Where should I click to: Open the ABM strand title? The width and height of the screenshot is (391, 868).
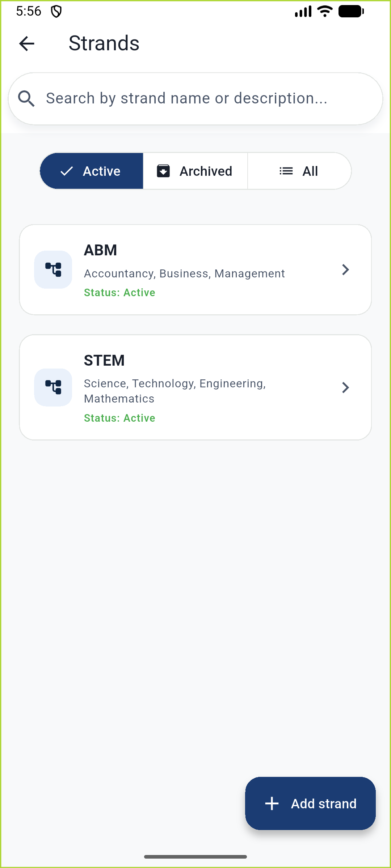coord(101,250)
